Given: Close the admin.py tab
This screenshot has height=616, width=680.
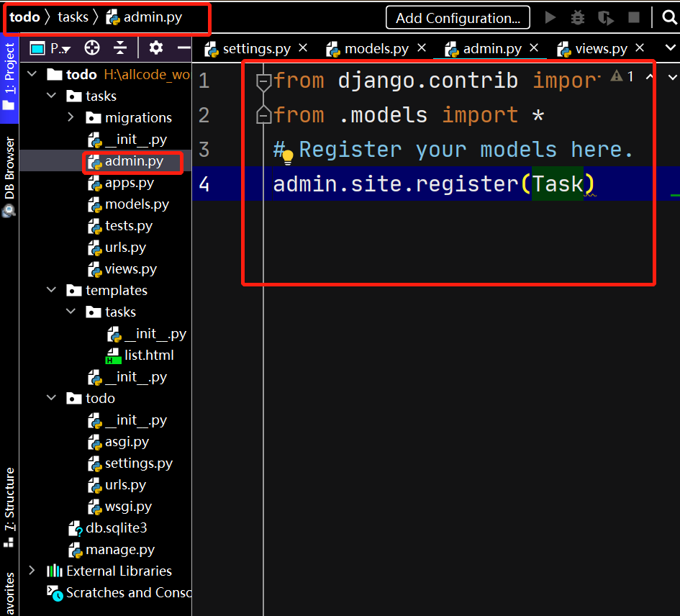Looking at the screenshot, I should [x=534, y=47].
